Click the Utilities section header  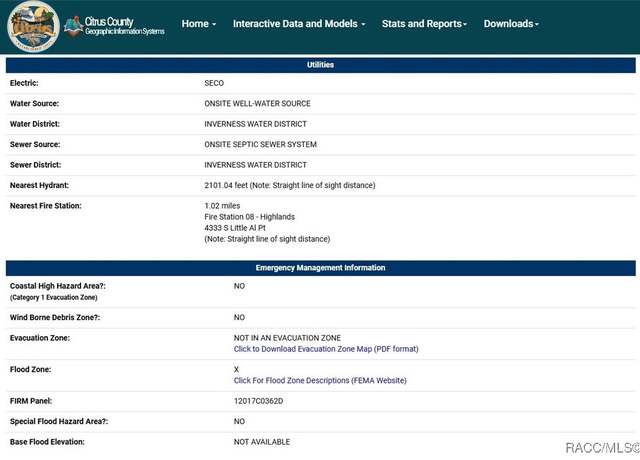[x=320, y=65]
